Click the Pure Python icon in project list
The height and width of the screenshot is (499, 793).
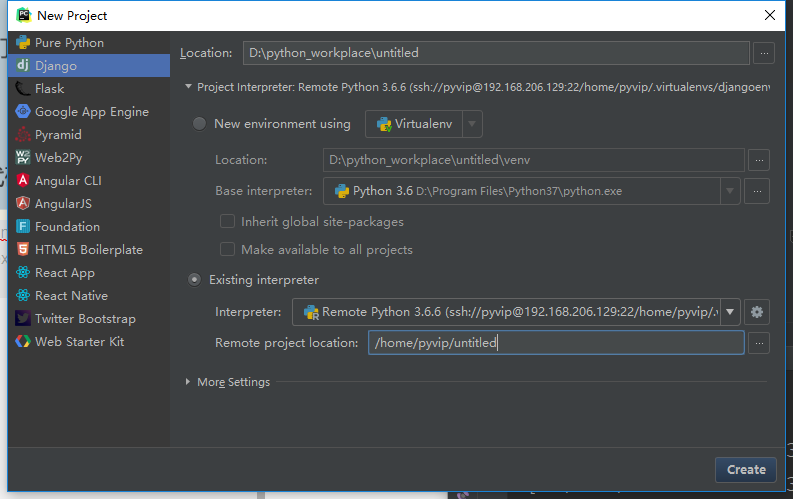pyautogui.click(x=23, y=42)
